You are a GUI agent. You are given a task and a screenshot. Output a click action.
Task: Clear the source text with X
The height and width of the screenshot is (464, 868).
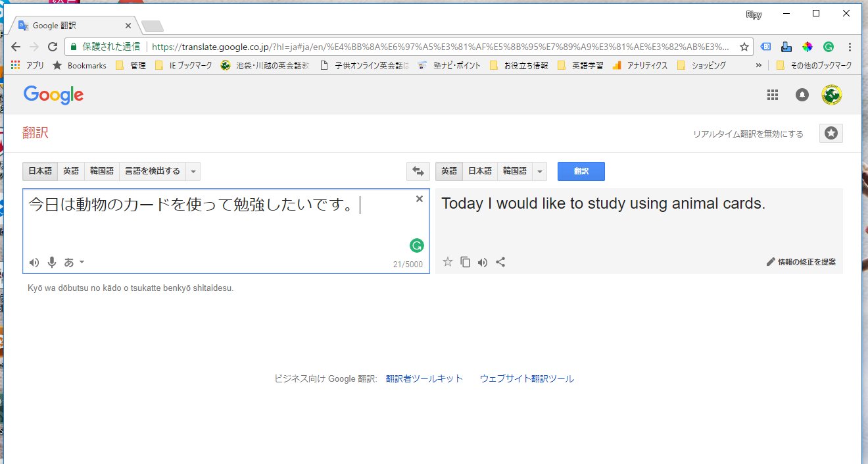point(420,199)
